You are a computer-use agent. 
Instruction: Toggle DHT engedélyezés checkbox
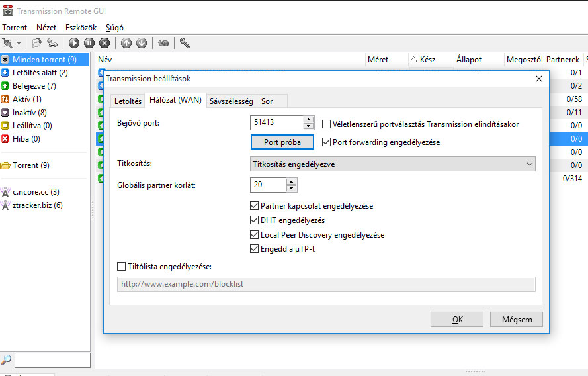pos(254,220)
